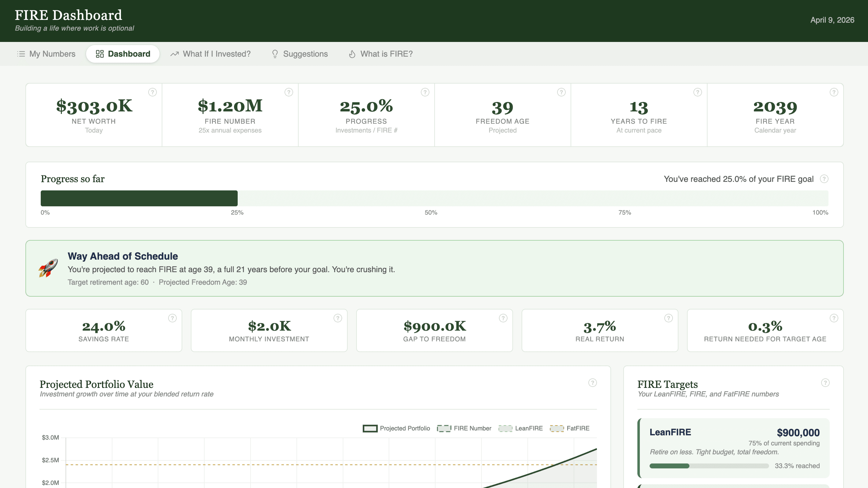Click the 'Target retirement age: 60' text
868x488 pixels.
tap(108, 283)
